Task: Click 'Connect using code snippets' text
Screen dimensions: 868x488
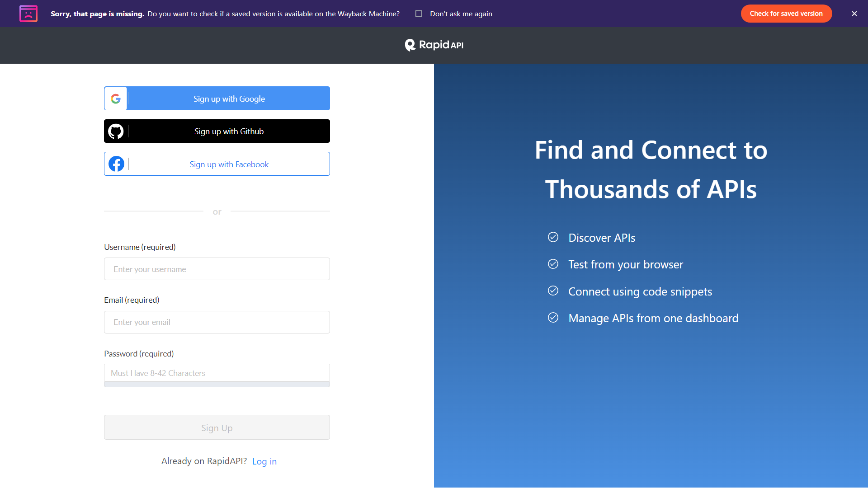Action: point(640,291)
